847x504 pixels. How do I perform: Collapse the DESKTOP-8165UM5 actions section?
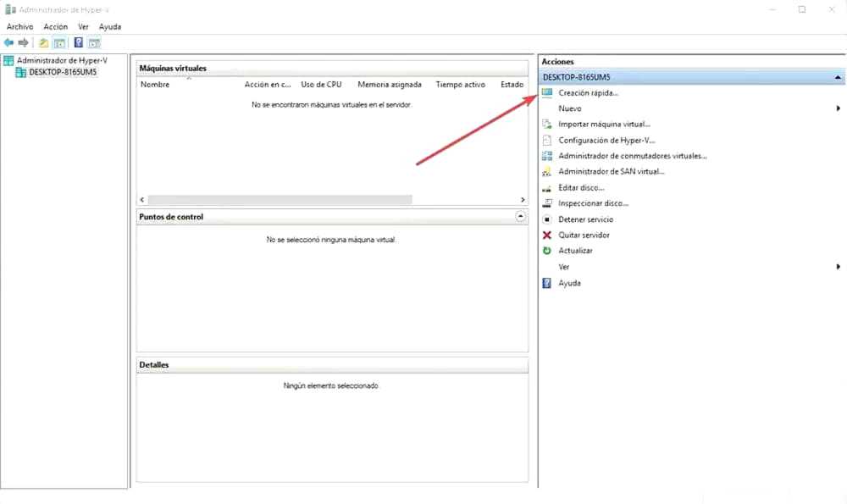click(x=838, y=77)
